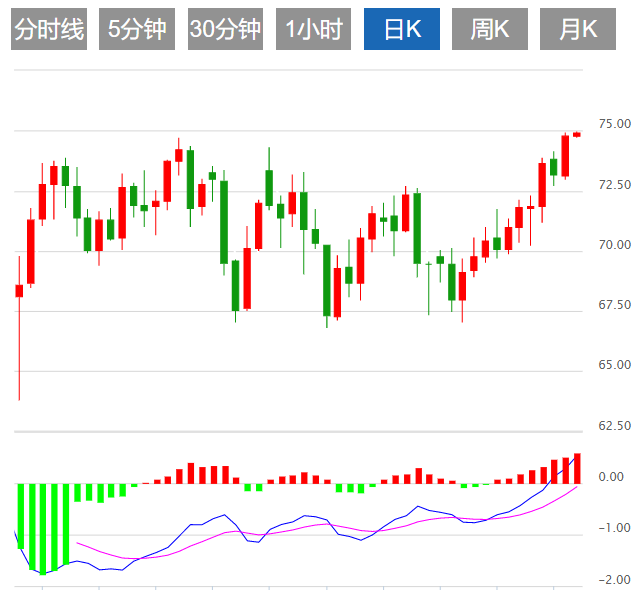Click the -1.00 MACD axis label
Image resolution: width=642 pixels, height=590 pixels.
[x=614, y=528]
